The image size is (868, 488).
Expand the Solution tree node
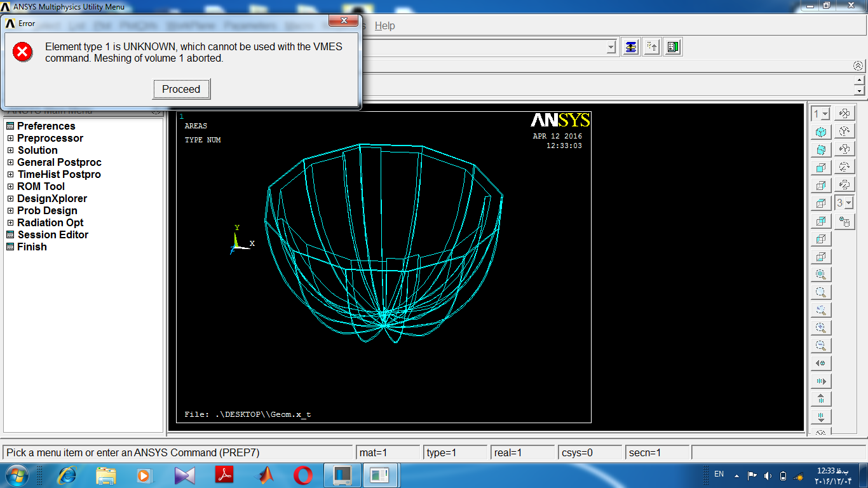tap(10, 151)
